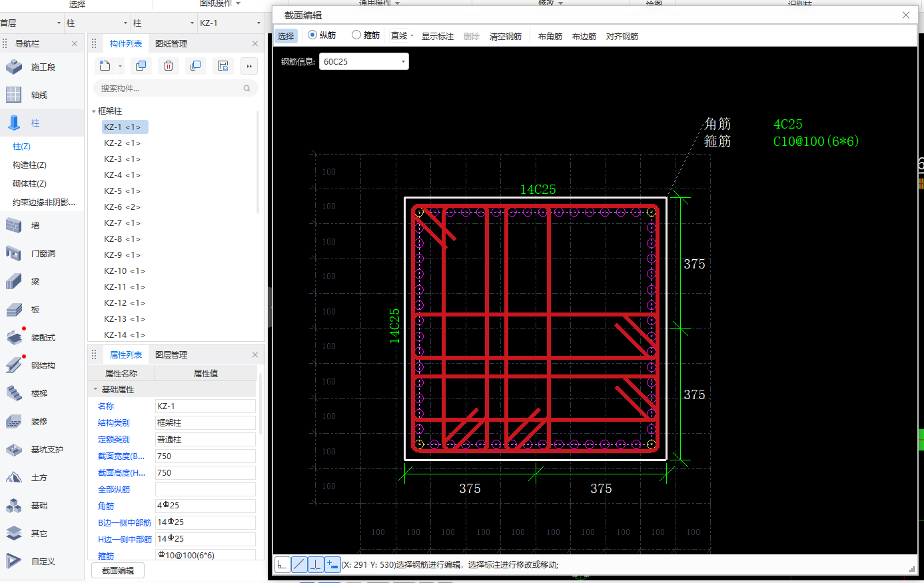Click the save component archive icon
Screen dimensions: 924x583
223,65
